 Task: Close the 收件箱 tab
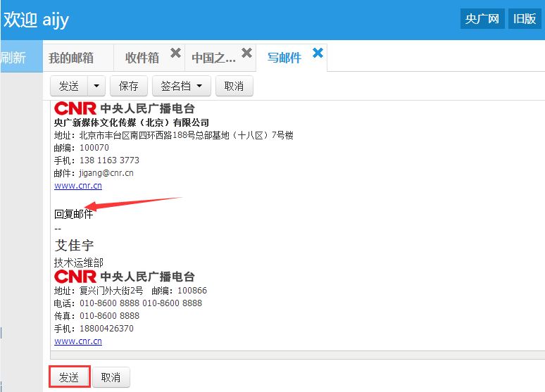pos(175,53)
